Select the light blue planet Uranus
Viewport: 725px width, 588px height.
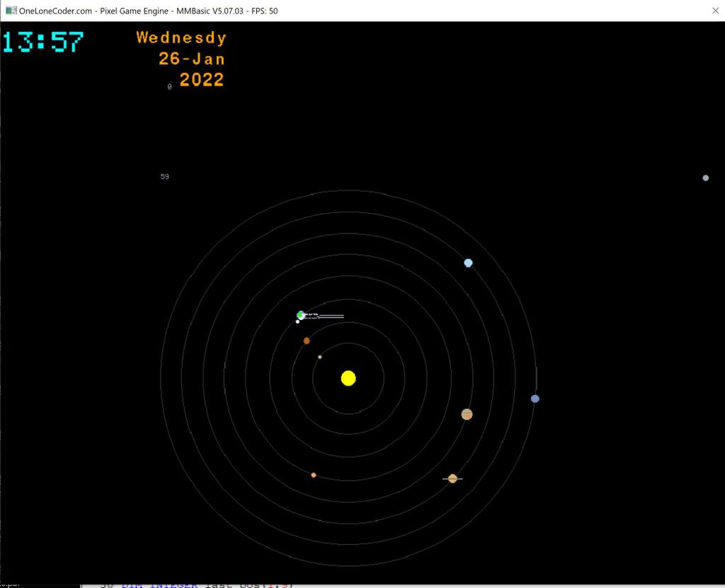468,263
